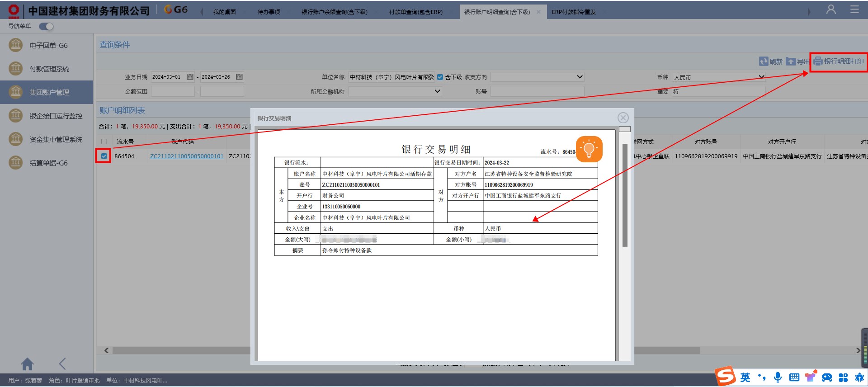Click 对方账号 cell 1109662819200069919

[x=706, y=156]
